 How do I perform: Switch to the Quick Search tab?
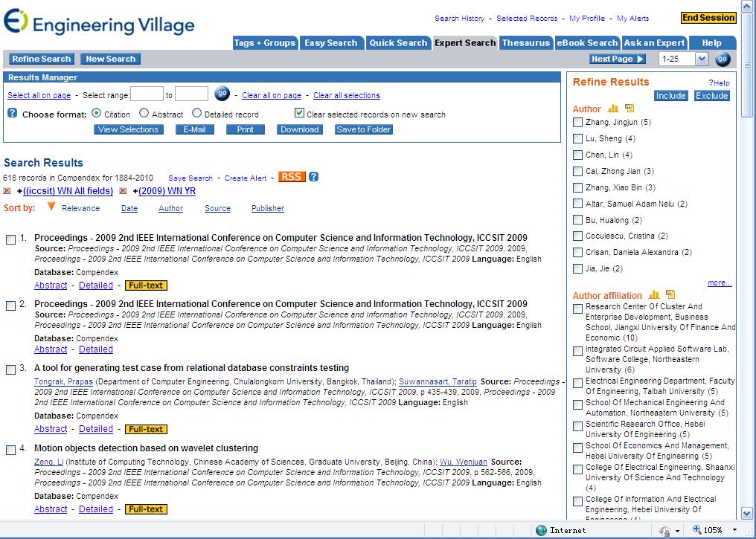(398, 43)
